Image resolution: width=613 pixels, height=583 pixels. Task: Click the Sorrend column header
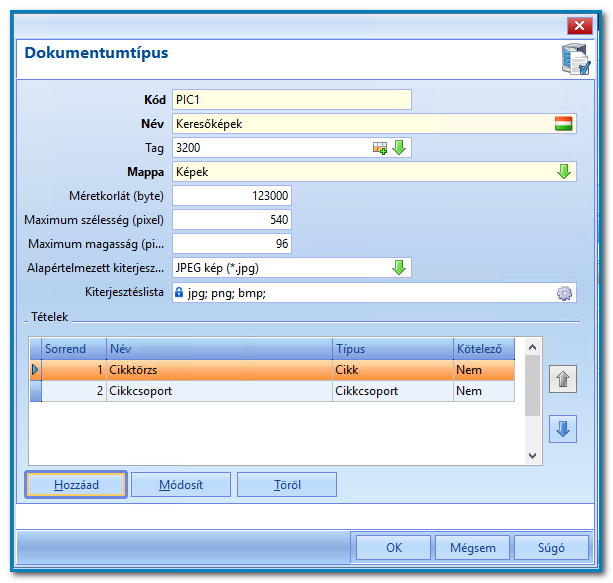pos(74,349)
